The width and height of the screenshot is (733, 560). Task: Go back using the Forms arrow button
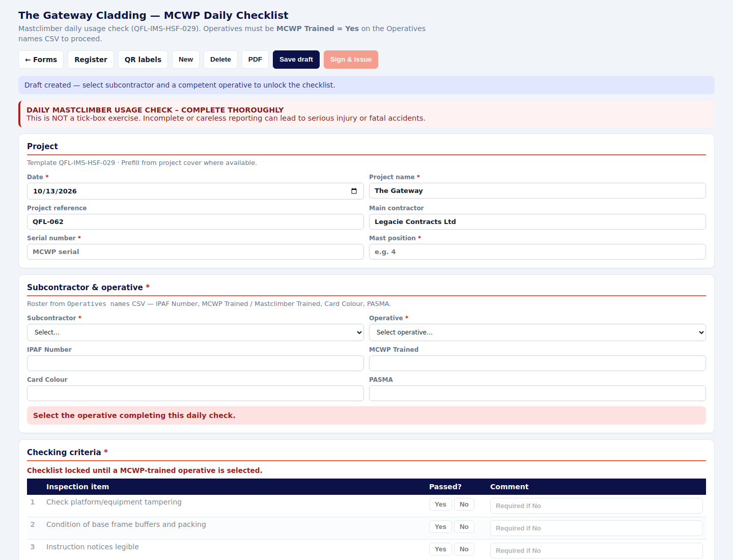tap(41, 60)
